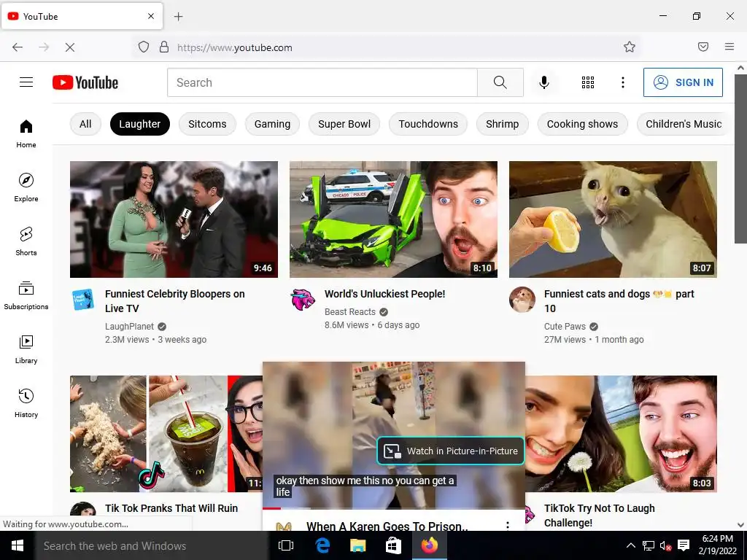Image resolution: width=747 pixels, height=560 pixels.
Task: Click the SIGN IN button
Action: pos(683,82)
